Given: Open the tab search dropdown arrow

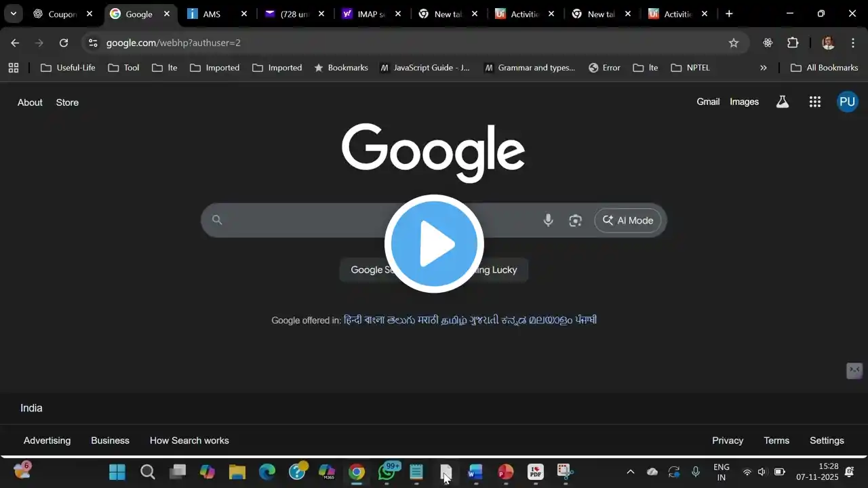Looking at the screenshot, I should tap(13, 14).
